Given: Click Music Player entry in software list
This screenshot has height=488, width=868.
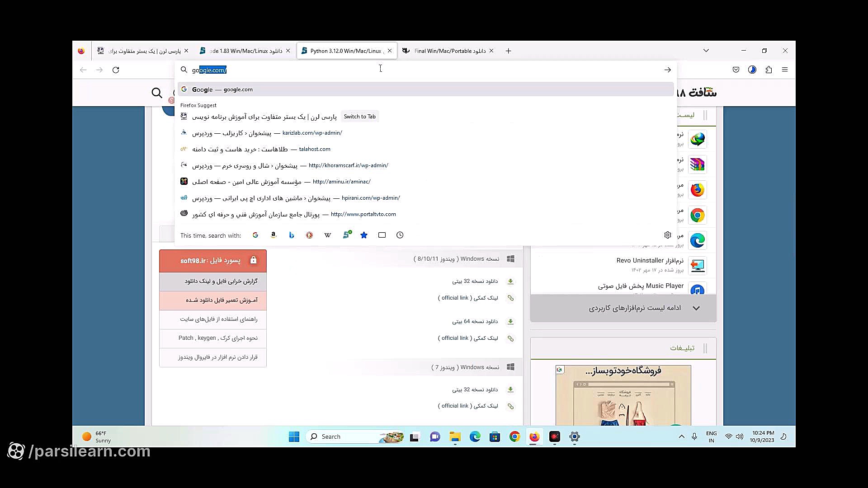Looking at the screenshot, I should pos(641,286).
